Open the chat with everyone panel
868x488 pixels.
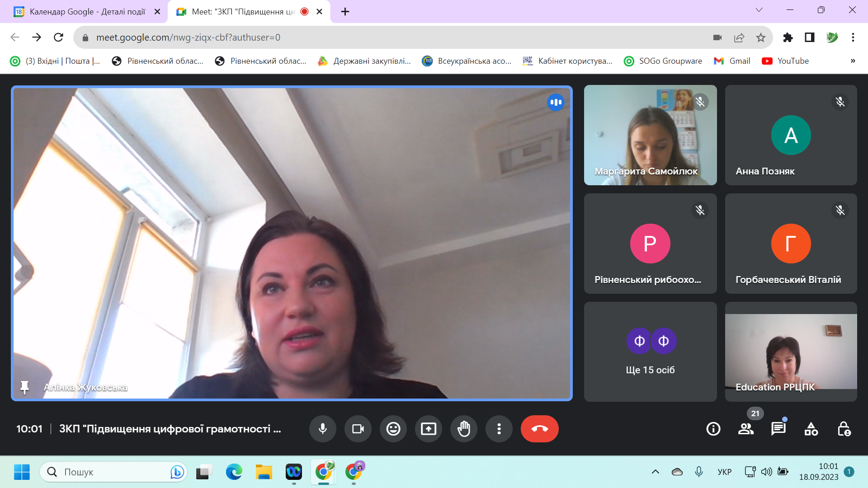[778, 429]
